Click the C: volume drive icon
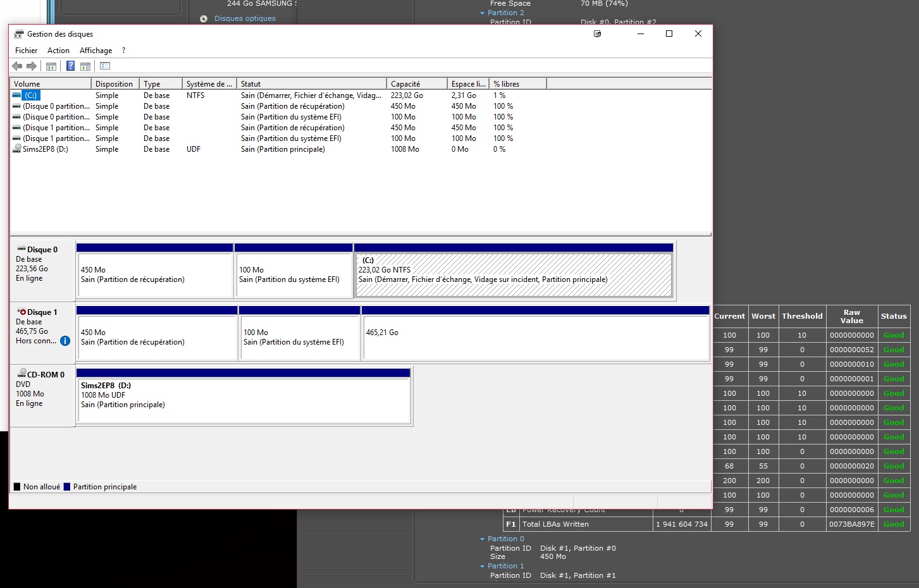This screenshot has width=919, height=588. click(16, 95)
